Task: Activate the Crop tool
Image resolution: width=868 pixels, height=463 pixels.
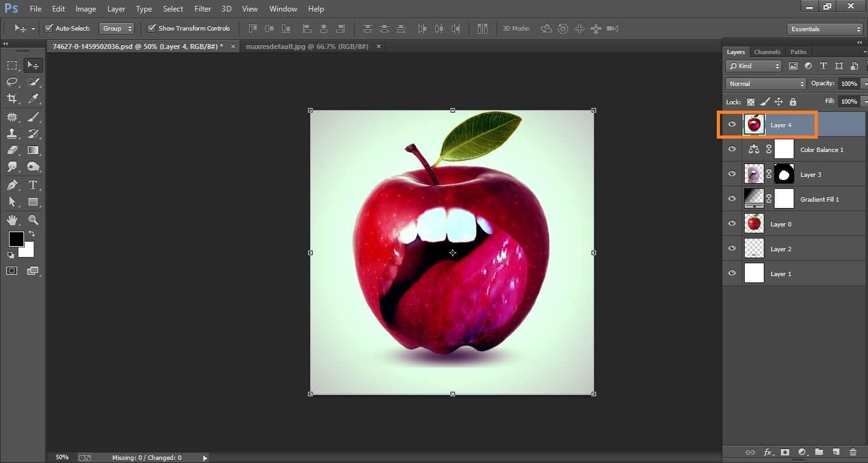Action: click(x=11, y=99)
